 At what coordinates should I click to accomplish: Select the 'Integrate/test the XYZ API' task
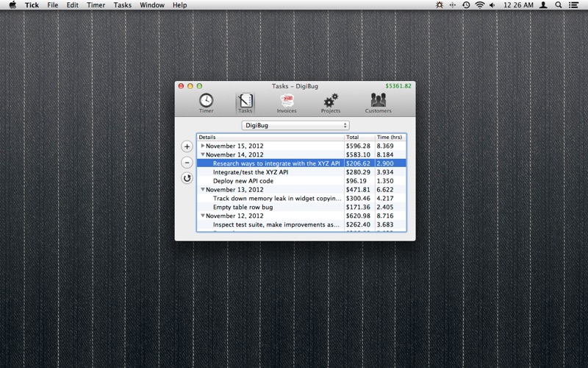tap(251, 172)
